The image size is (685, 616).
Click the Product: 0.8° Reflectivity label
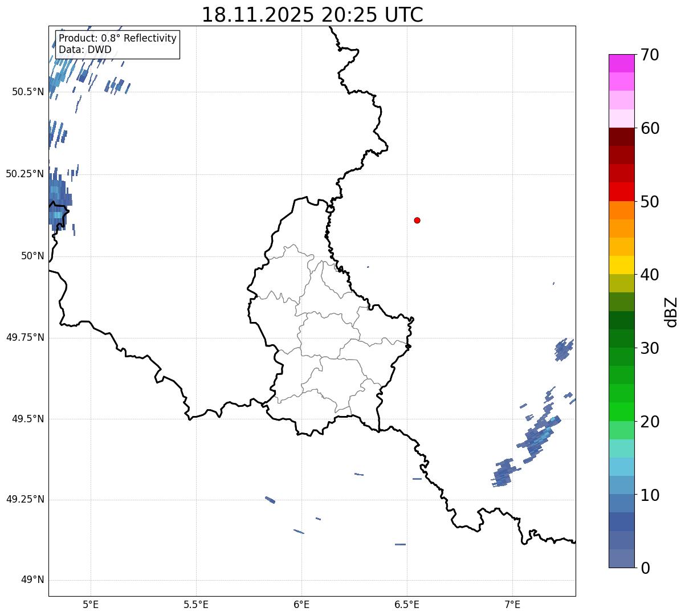coord(117,38)
